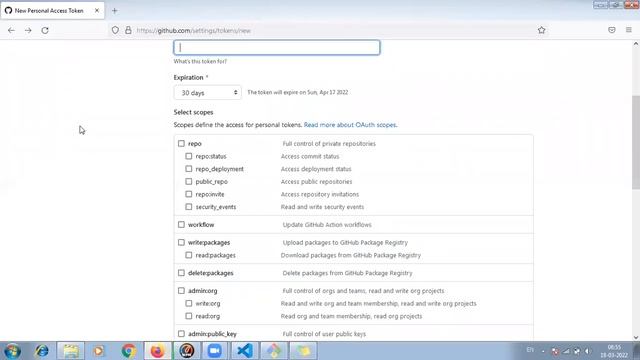
Task: Click the token expiry date message
Action: 298,93
